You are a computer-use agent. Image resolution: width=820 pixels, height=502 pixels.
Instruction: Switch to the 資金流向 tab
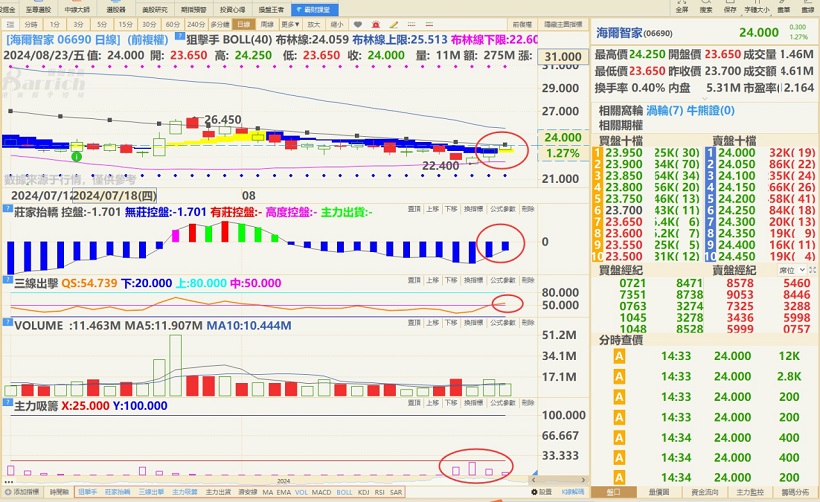click(x=704, y=492)
